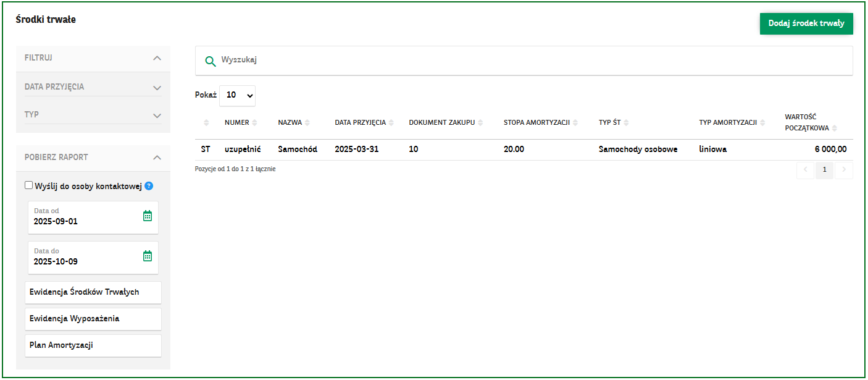
Task: Go to pagination page 1
Action: 824,171
